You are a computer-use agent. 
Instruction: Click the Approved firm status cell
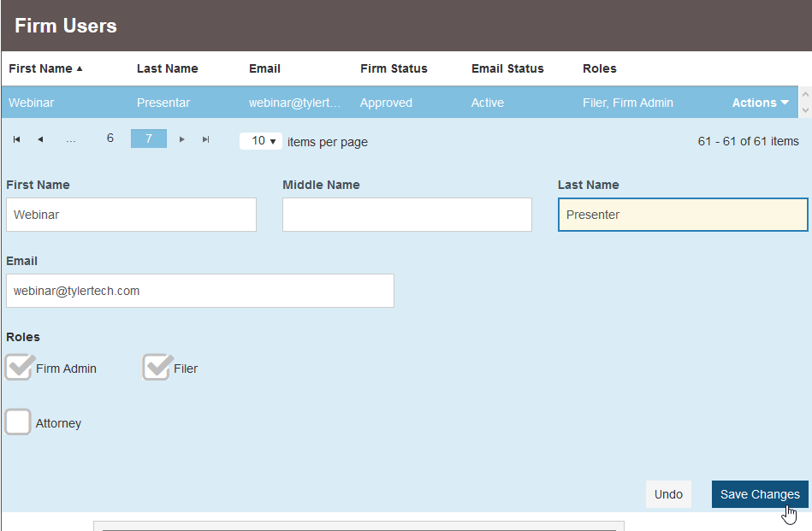coord(386,103)
